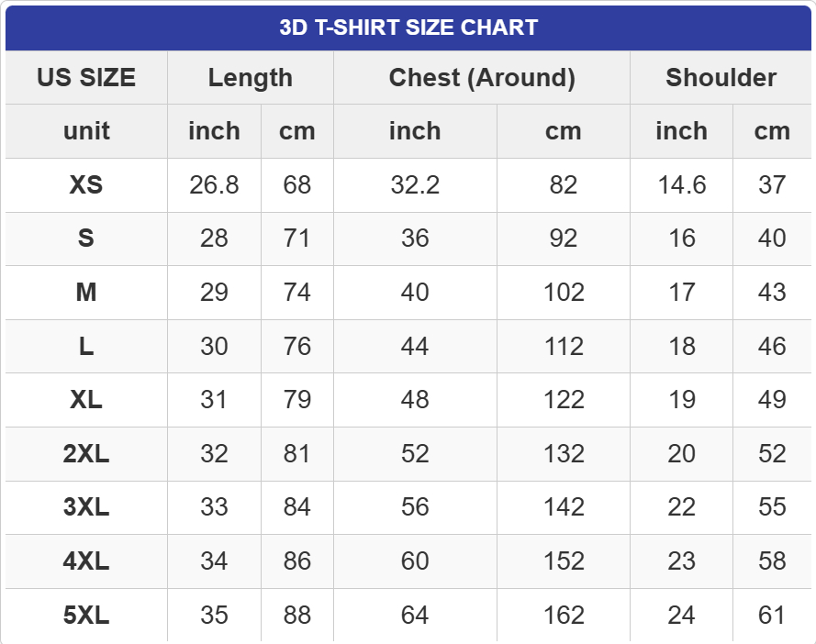Click the 4XL size row label
Image resolution: width=816 pixels, height=644 pixels.
[86, 561]
